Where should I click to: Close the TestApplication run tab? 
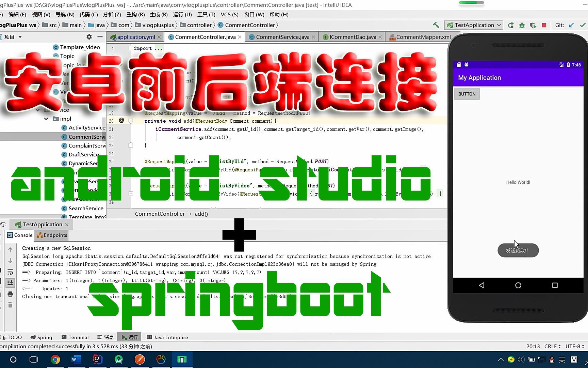67,225
